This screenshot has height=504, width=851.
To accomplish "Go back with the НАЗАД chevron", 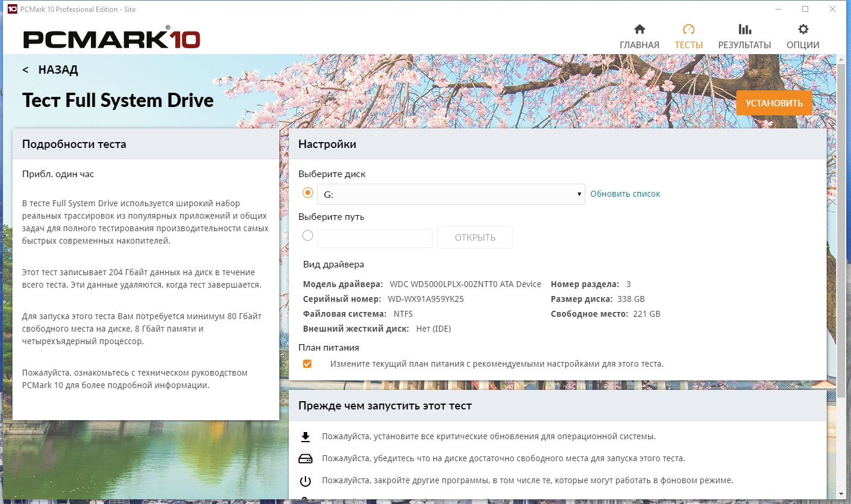I will tap(26, 70).
